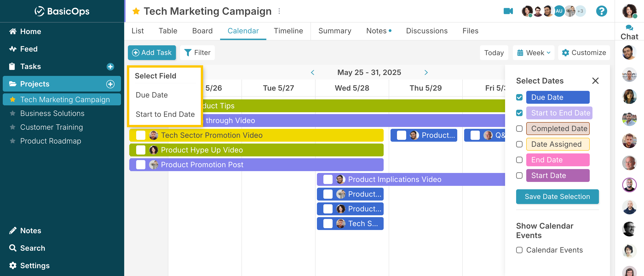Image resolution: width=644 pixels, height=276 pixels.
Task: Choose Start to End Date in Select Field
Action: (165, 114)
